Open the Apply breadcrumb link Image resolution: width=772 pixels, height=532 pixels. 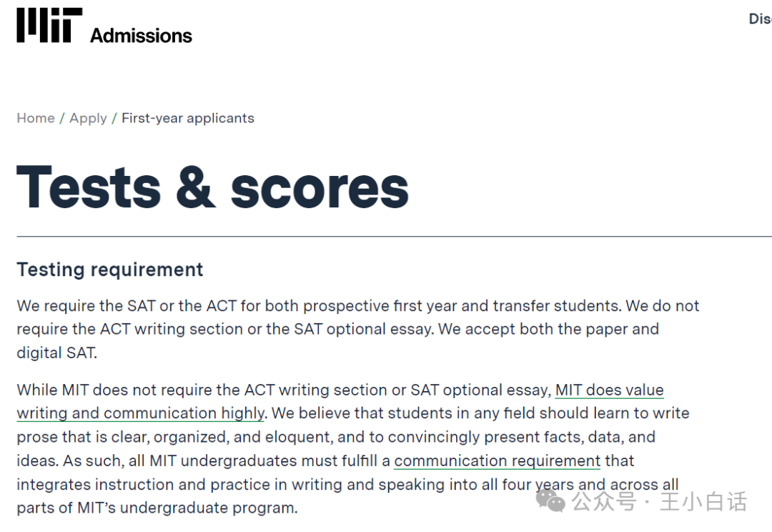pyautogui.click(x=88, y=118)
